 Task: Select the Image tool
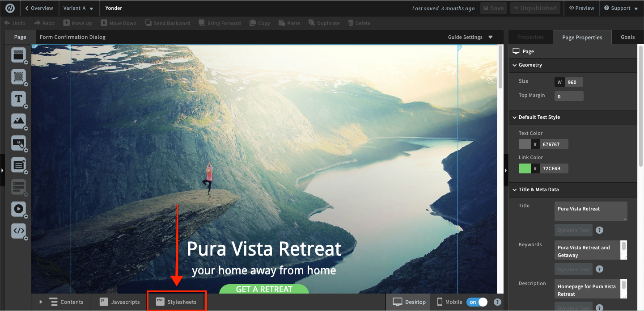pyautogui.click(x=18, y=121)
